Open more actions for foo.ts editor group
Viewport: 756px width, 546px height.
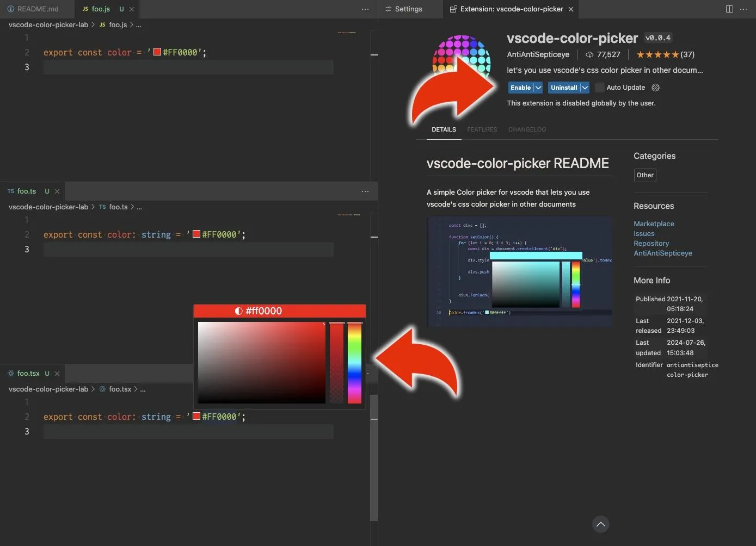click(x=365, y=191)
